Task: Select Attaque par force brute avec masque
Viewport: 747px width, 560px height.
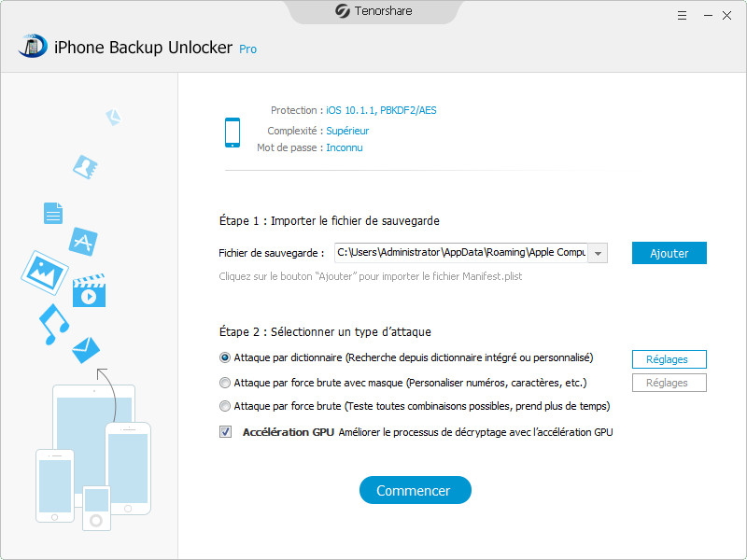Action: coord(225,383)
